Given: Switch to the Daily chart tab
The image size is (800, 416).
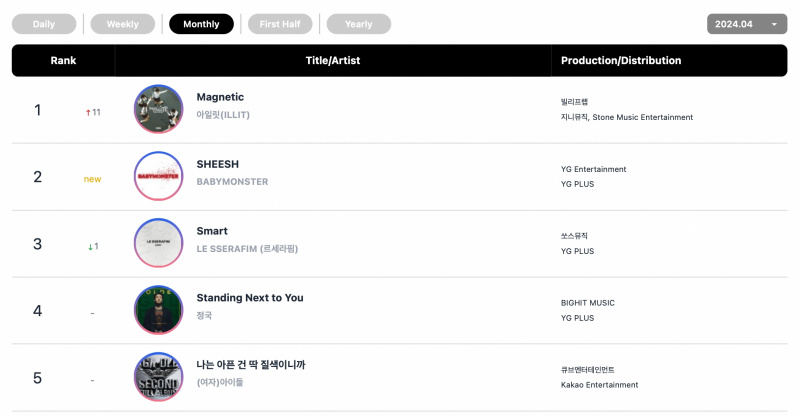Looking at the screenshot, I should (x=44, y=24).
